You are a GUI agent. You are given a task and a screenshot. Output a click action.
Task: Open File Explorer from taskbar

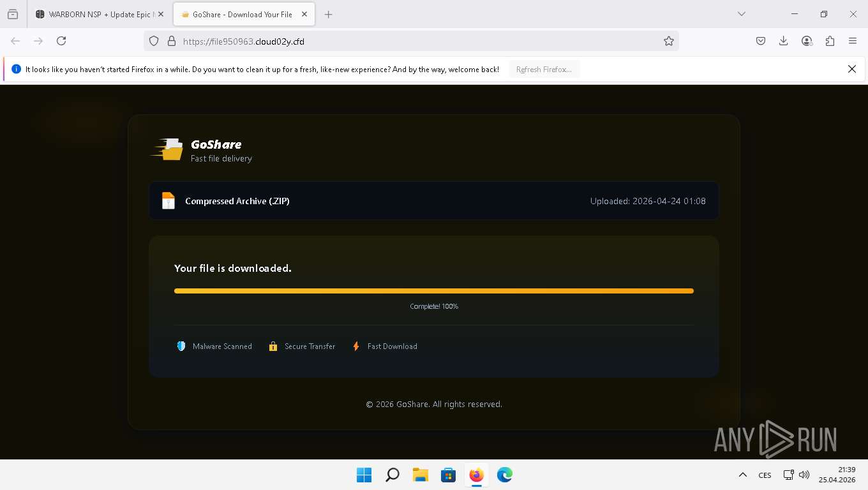(420, 475)
